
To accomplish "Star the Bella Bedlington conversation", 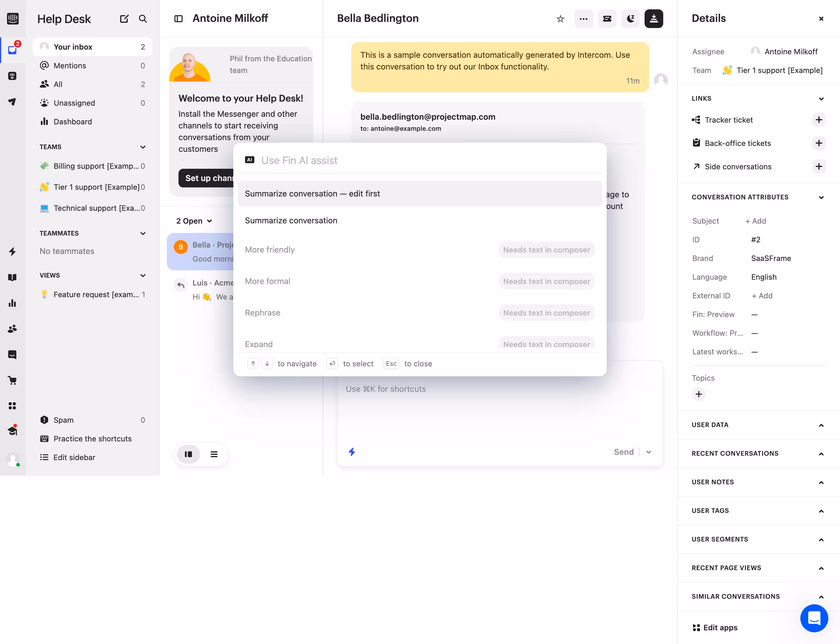I will click(560, 18).
